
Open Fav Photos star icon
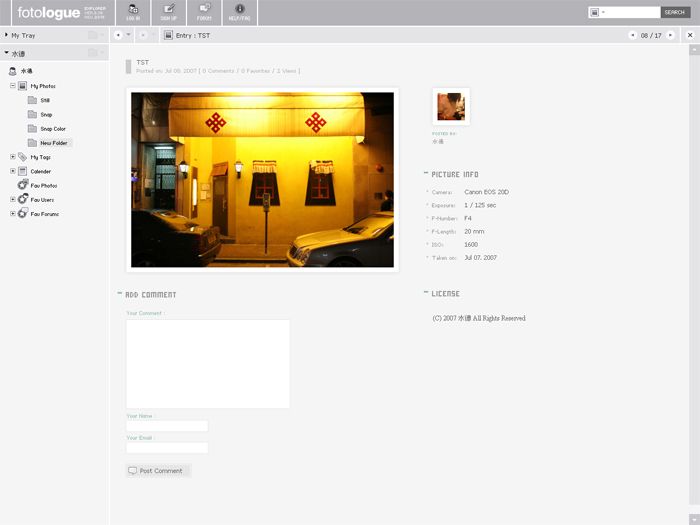pyautogui.click(x=23, y=185)
